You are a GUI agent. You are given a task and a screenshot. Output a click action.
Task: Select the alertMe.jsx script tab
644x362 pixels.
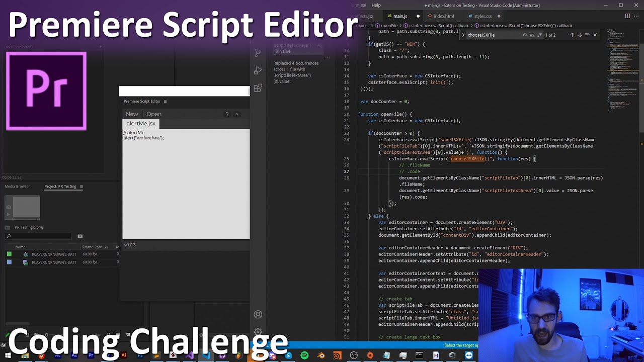click(x=141, y=124)
